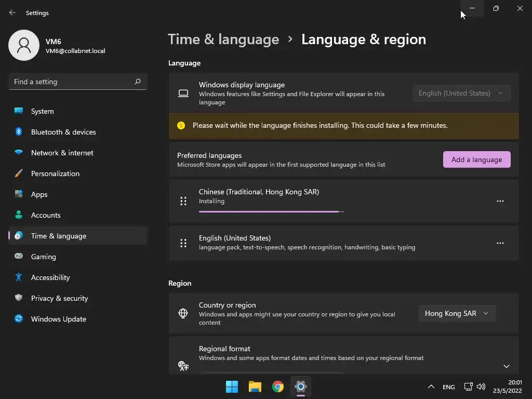Select the English (United States) language row
The height and width of the screenshot is (399, 532).
tap(344, 243)
